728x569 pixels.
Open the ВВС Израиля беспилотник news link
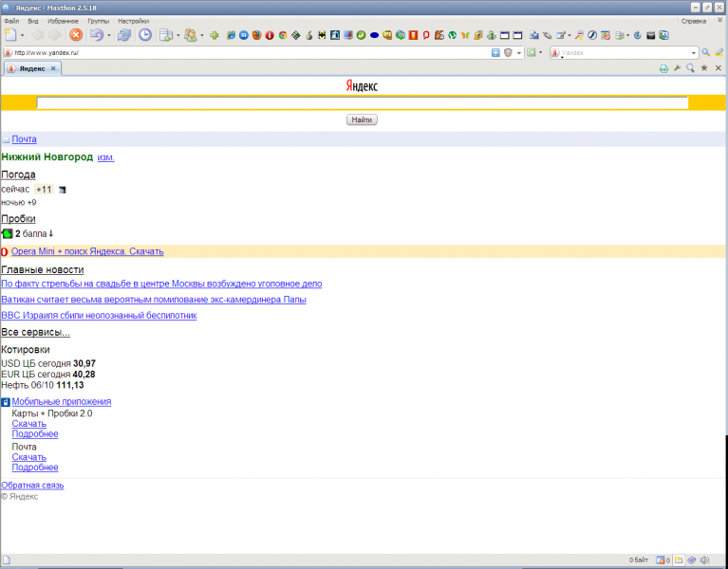[99, 316]
